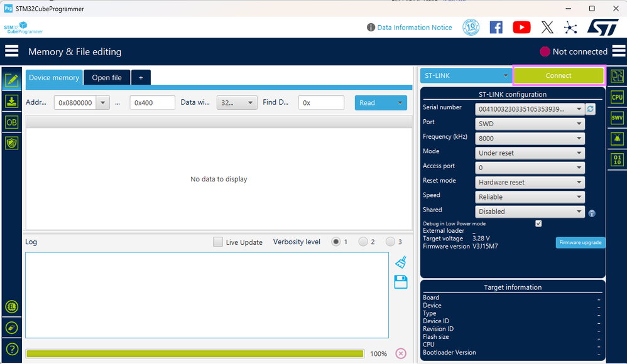Click the ST logo in the header

pyautogui.click(x=602, y=27)
